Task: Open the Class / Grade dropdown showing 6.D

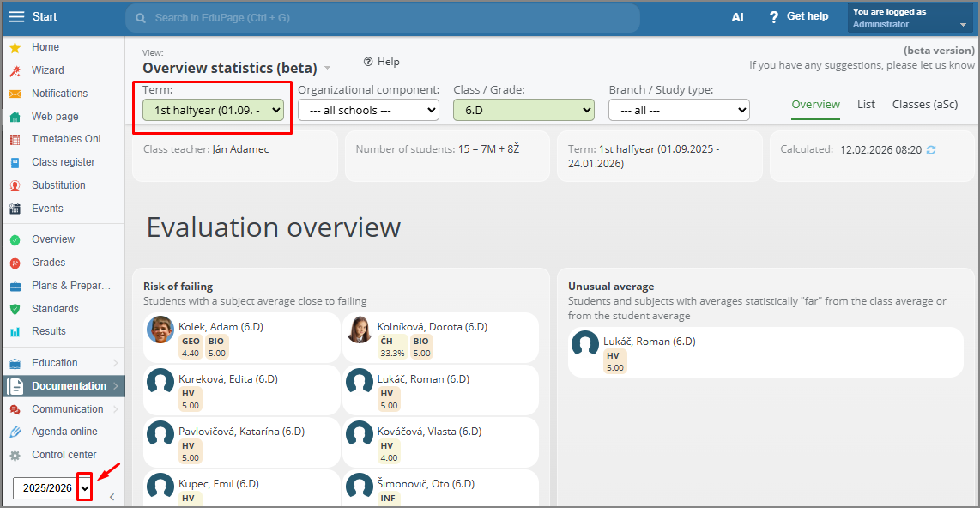Action: [523, 110]
